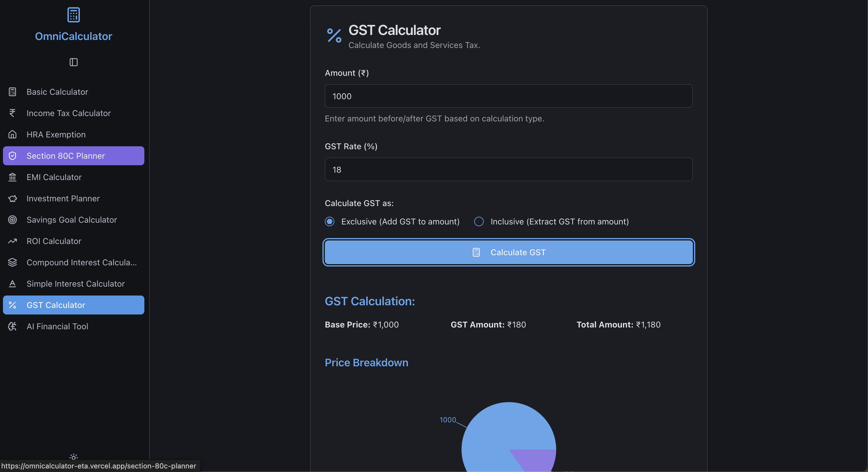Click the target icon for Savings Goal
This screenshot has width=868, height=472.
click(12, 220)
